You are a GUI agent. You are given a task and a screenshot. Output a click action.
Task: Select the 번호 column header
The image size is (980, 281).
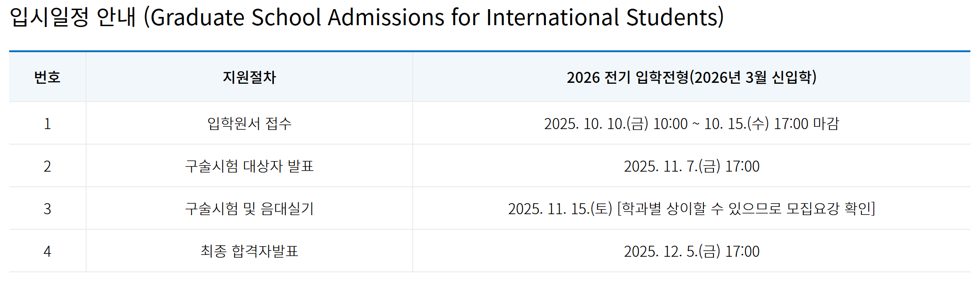coord(47,77)
